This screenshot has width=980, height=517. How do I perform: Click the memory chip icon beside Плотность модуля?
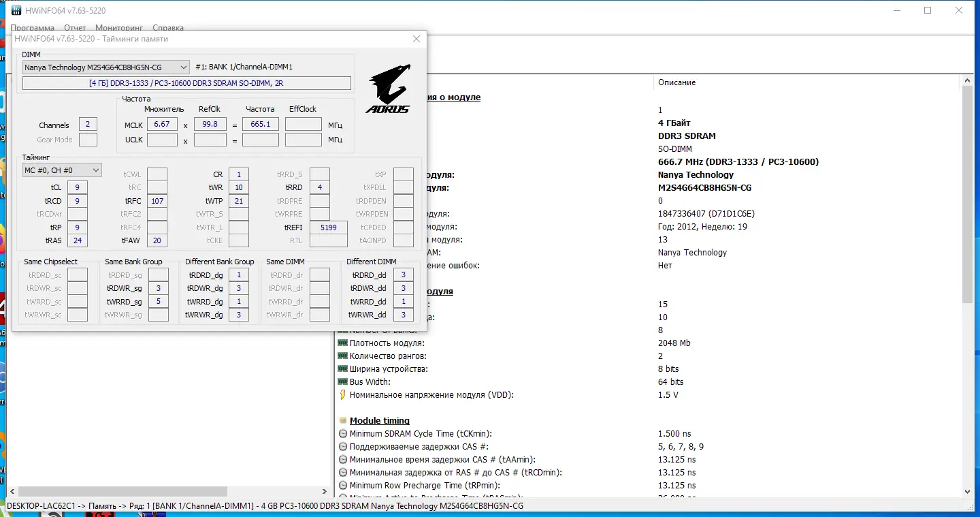coord(342,343)
